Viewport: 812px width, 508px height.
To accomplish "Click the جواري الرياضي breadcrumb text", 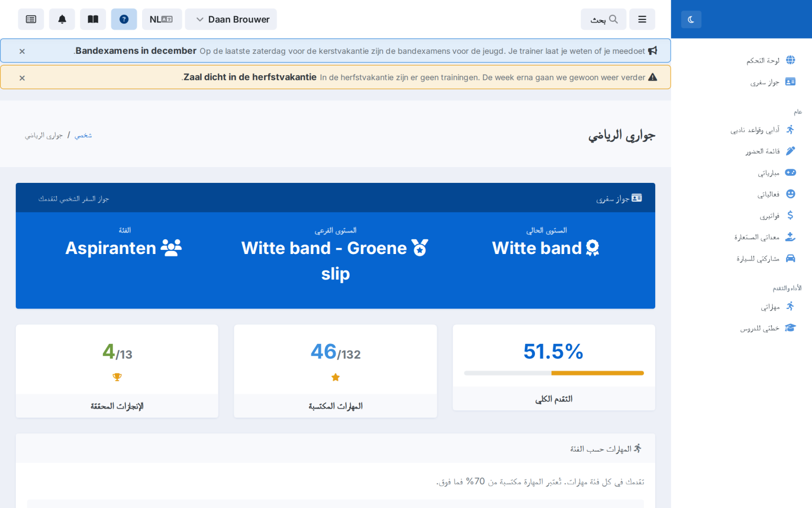I will tap(44, 135).
